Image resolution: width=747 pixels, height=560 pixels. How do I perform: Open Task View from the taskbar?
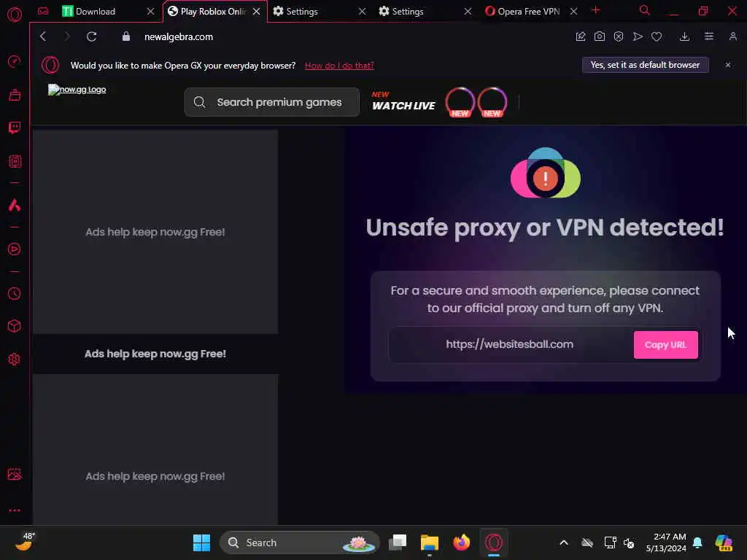pos(398,542)
